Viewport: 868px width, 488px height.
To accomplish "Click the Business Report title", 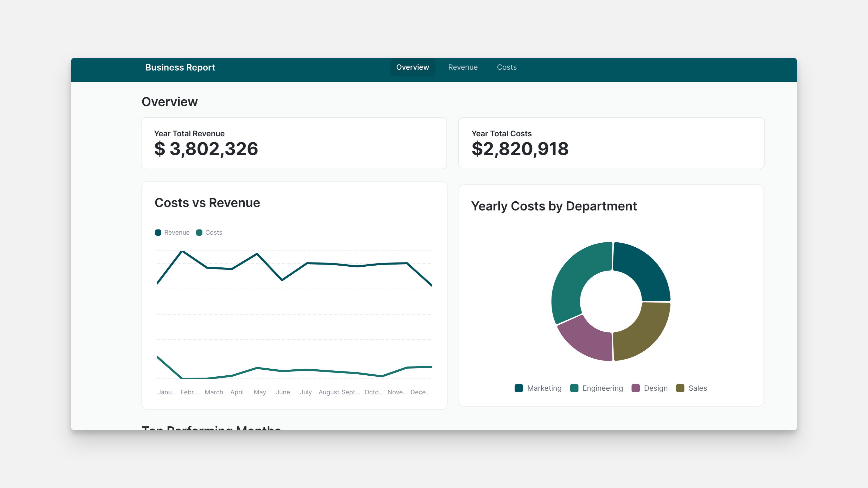I will click(180, 67).
